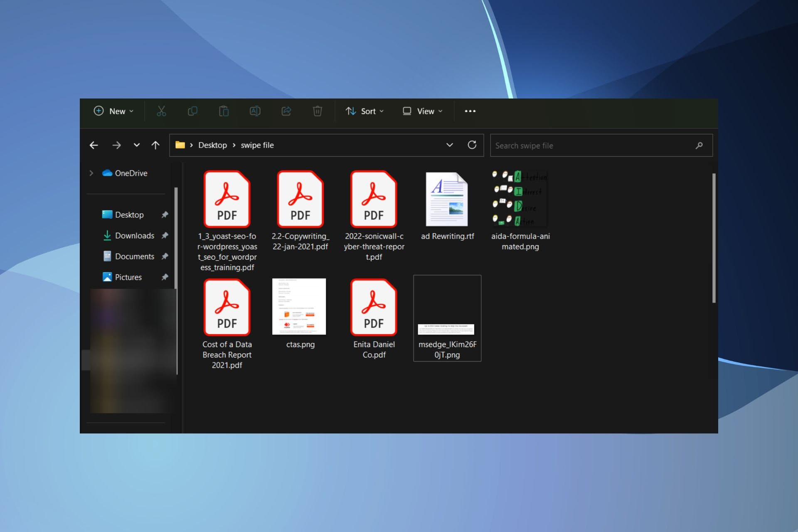798x532 pixels.
Task: Unpin Pictures using its pin icon
Action: click(165, 277)
